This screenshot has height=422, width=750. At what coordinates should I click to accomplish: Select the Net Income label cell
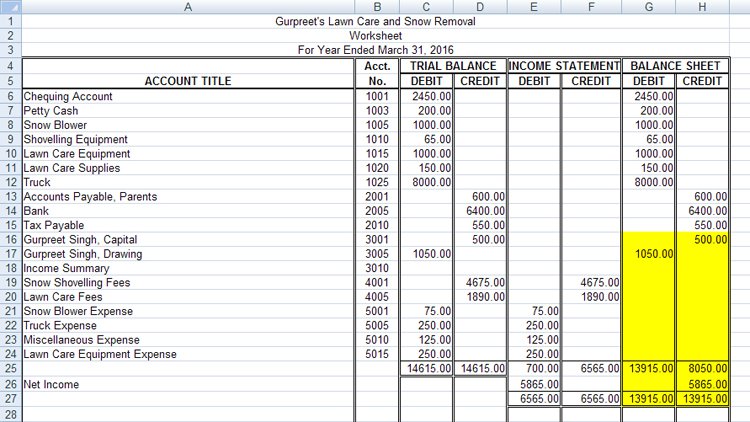click(x=187, y=384)
